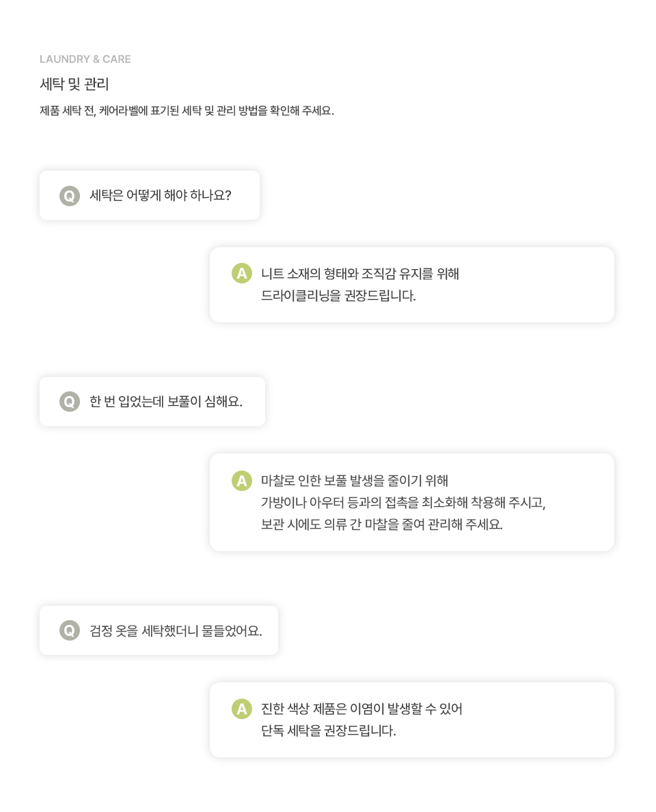Click the care-label instruction sentence under the heading

tap(187, 111)
